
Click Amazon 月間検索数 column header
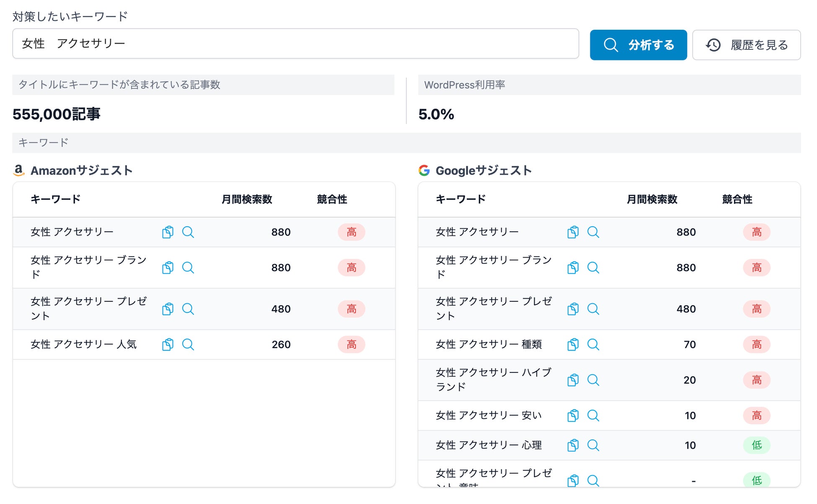click(x=247, y=199)
